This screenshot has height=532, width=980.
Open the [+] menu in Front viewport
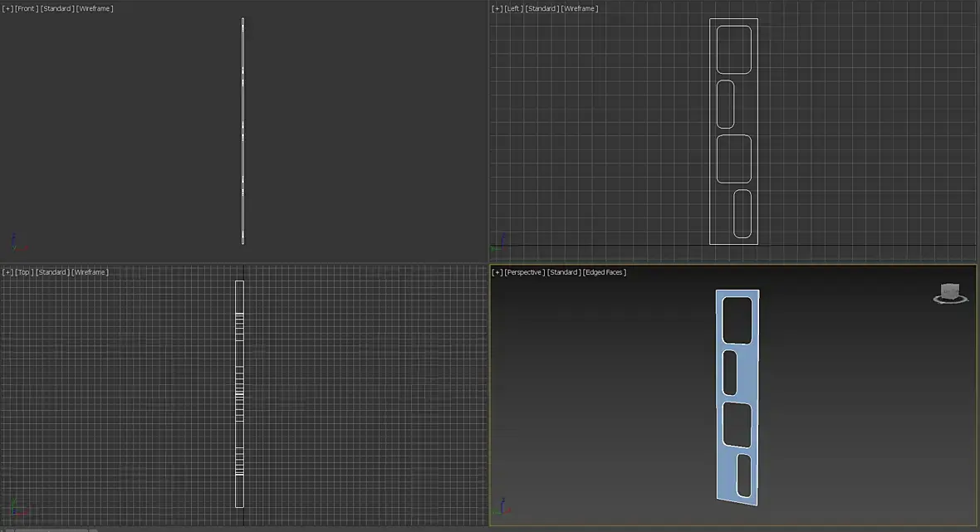coord(7,9)
